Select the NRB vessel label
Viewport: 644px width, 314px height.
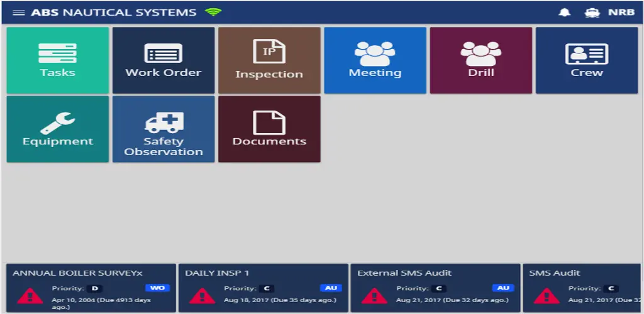click(x=621, y=13)
